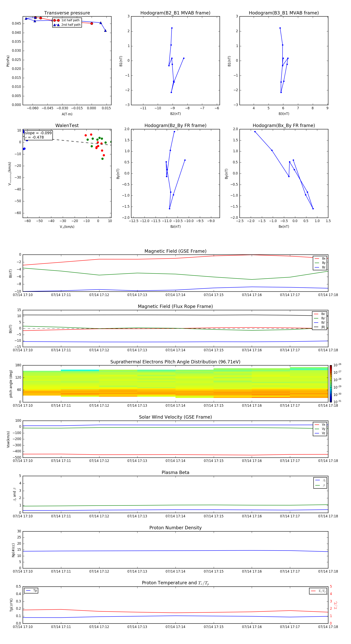
Task: Click the By' entry in Flux Rope legend
Action: 320,318
